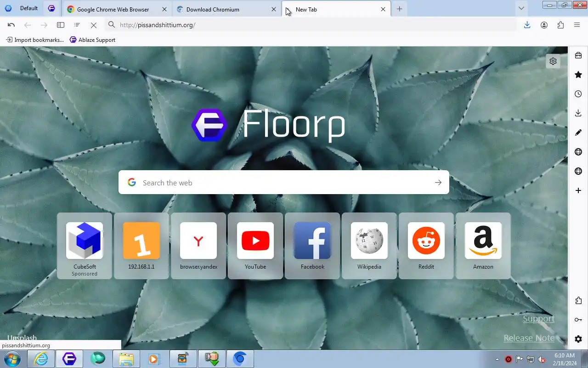The image size is (588, 368).
Task: Open the upper globe web panel in sidebar
Action: click(x=578, y=152)
